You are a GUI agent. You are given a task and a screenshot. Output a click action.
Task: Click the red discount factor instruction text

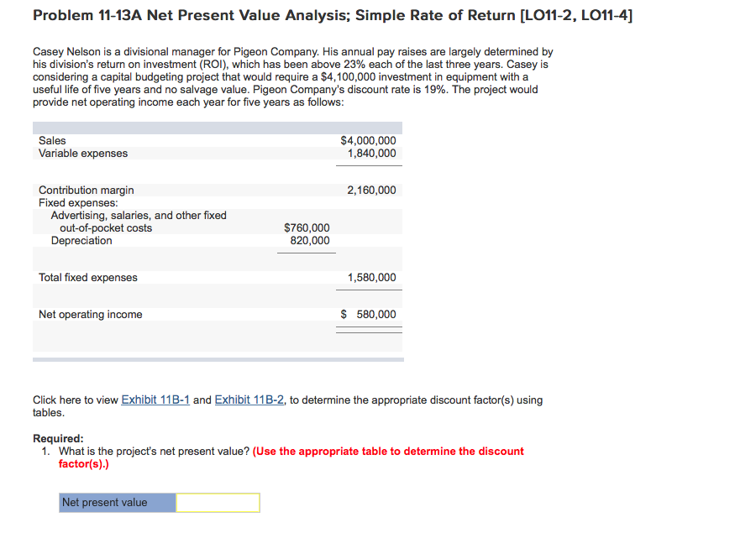[387, 452]
